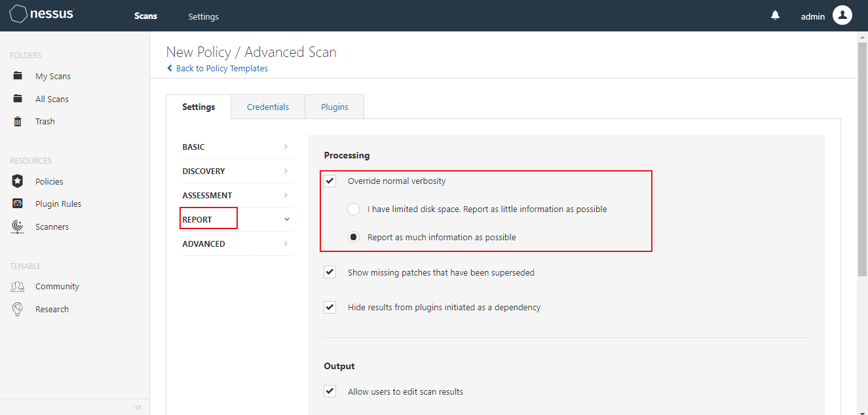Open the Community icon

(18, 287)
